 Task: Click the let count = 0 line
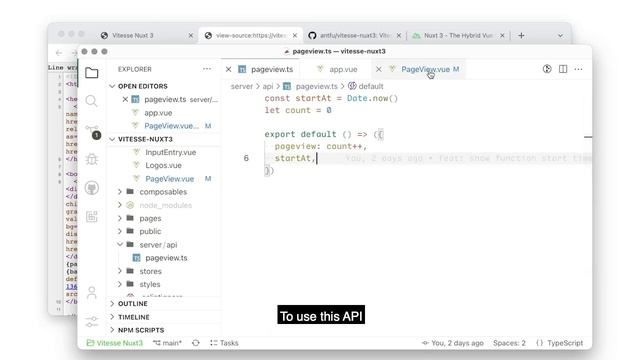pyautogui.click(x=298, y=110)
